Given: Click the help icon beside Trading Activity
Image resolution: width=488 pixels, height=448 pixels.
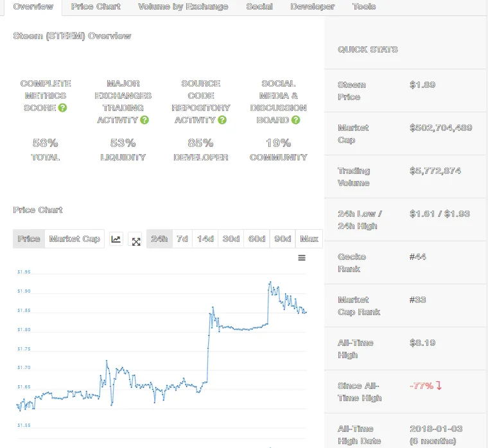Looking at the screenshot, I should (x=144, y=120).
